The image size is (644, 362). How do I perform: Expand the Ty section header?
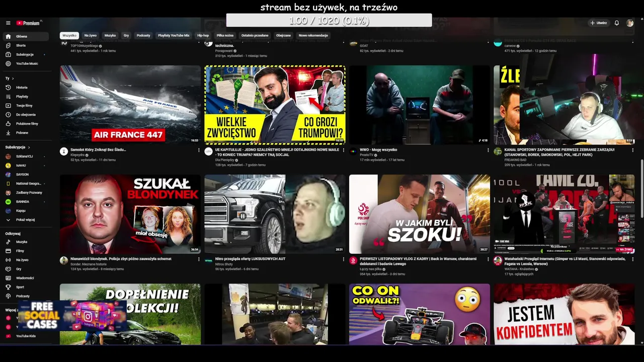pyautogui.click(x=10, y=78)
